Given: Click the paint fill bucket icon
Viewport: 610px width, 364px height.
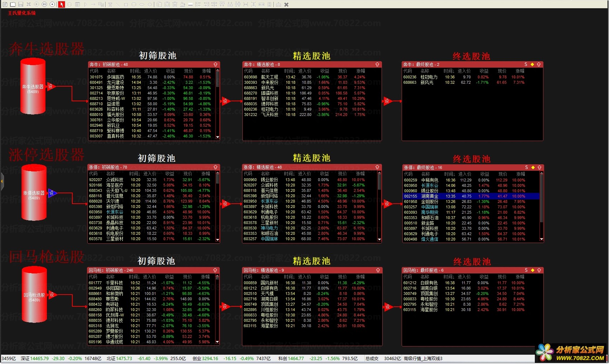Looking at the screenshot, I should (x=183, y=4).
